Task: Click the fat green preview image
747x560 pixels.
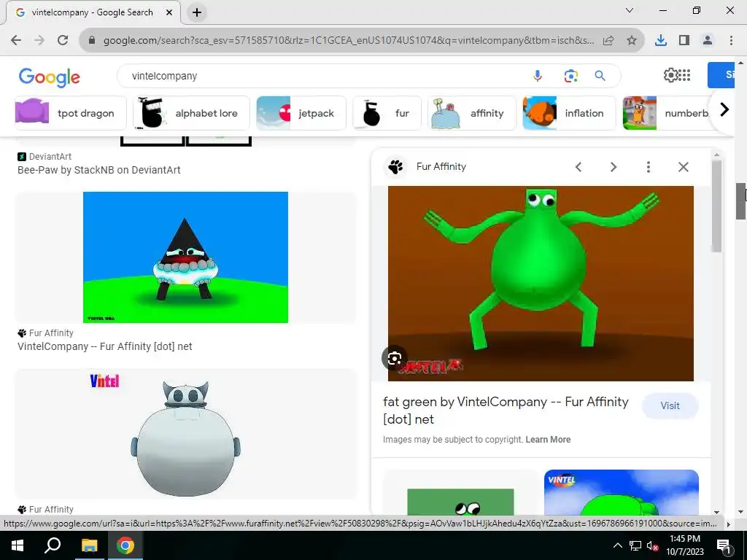Action: 541,284
